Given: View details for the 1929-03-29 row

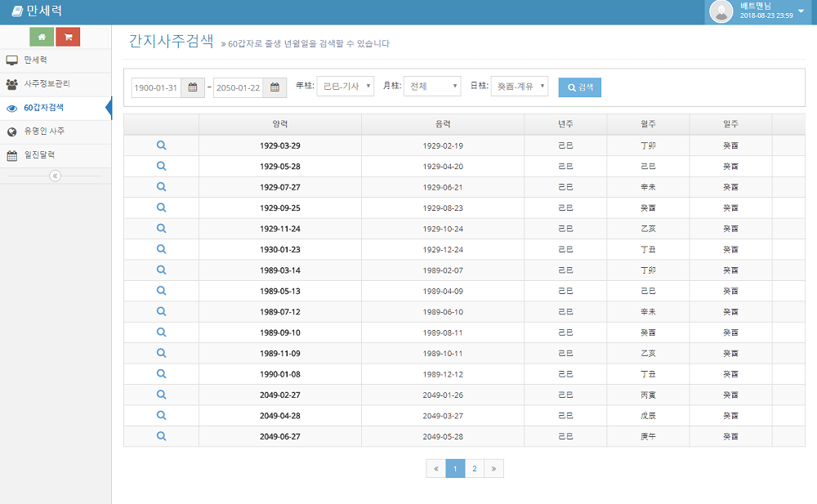Looking at the screenshot, I should (x=162, y=145).
